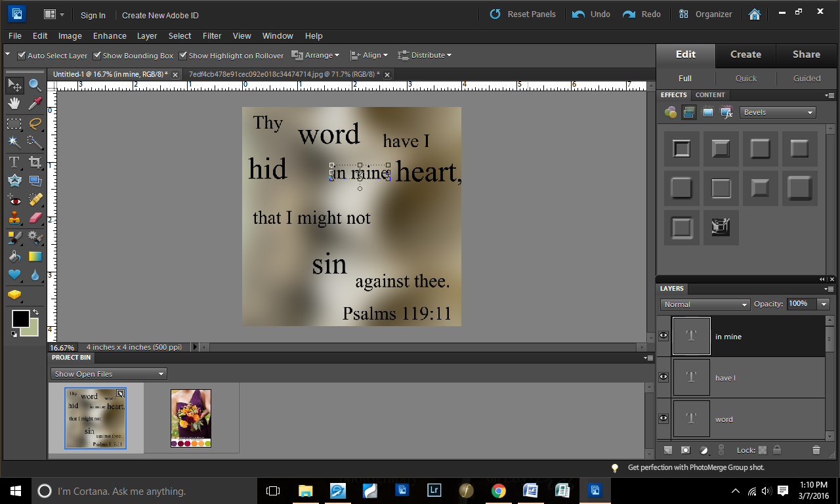Click the Reset Panels button
840x504 pixels.
(523, 14)
